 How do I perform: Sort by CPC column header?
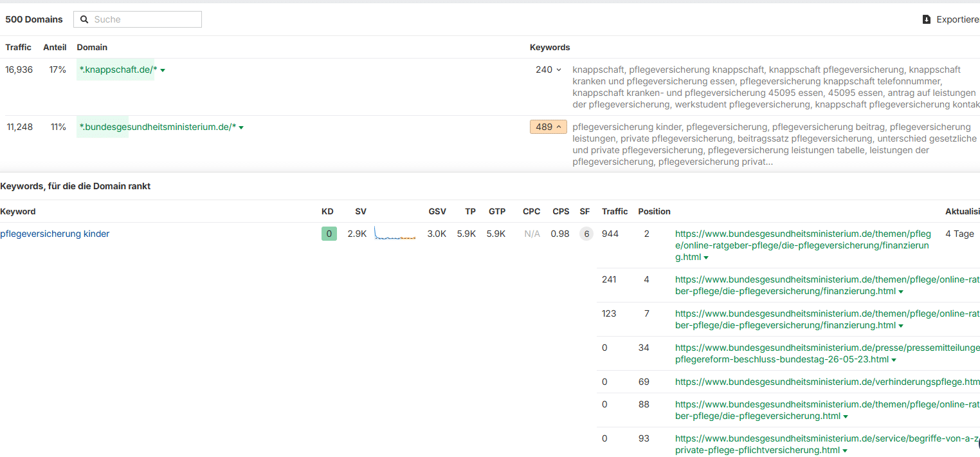(x=532, y=211)
